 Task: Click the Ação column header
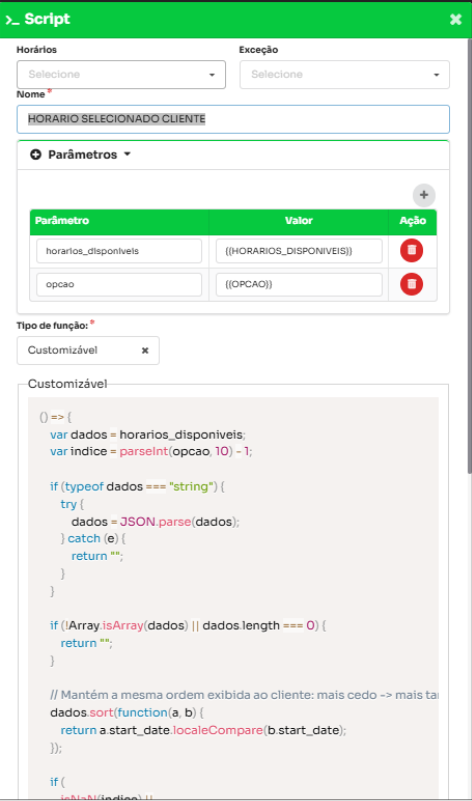(412, 221)
